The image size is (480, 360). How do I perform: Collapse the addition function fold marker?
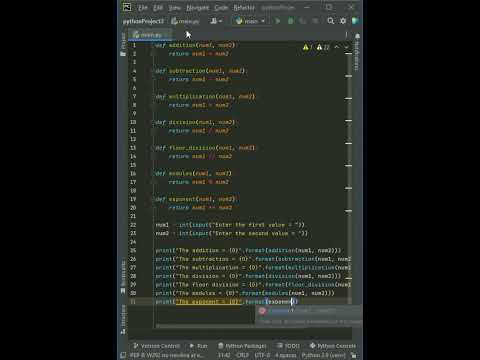point(154,45)
